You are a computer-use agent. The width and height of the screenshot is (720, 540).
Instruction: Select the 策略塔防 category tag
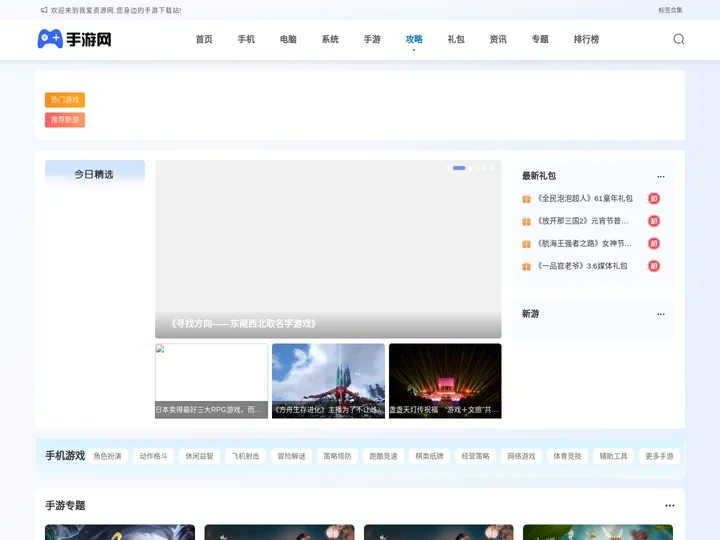[338, 456]
